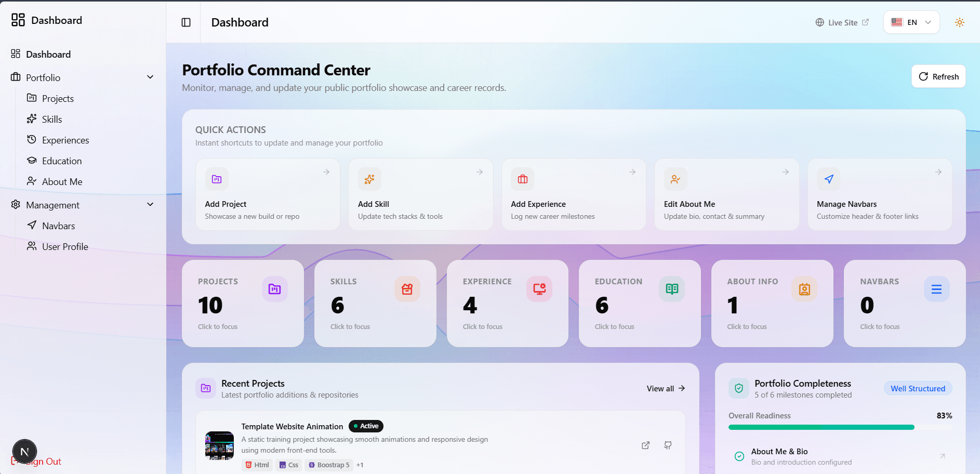Open the Template Website Animation repository icon
980x474 pixels.
tap(668, 445)
